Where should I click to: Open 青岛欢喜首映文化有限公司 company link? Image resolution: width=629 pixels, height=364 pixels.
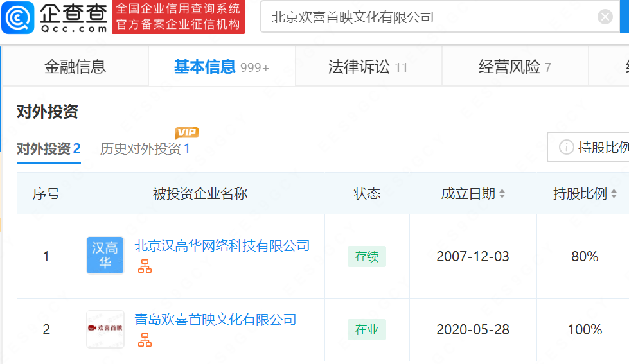[x=215, y=320]
